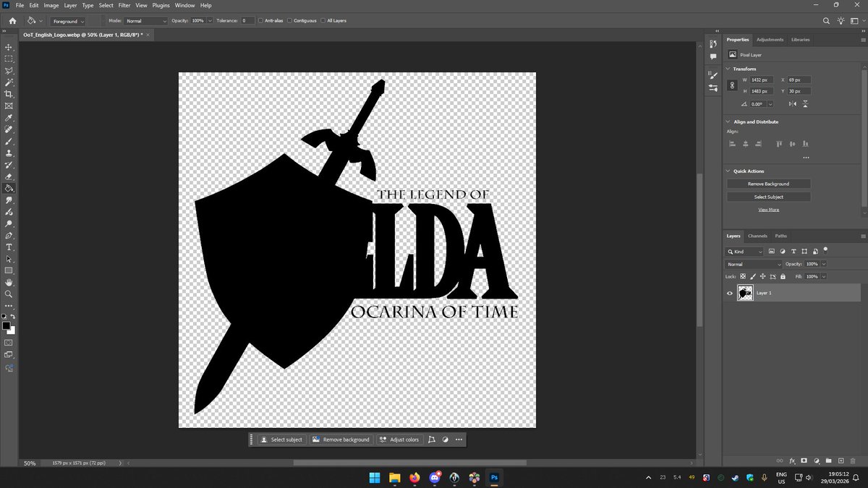Switch to the Channels tab
The image size is (868, 488).
[x=757, y=236]
